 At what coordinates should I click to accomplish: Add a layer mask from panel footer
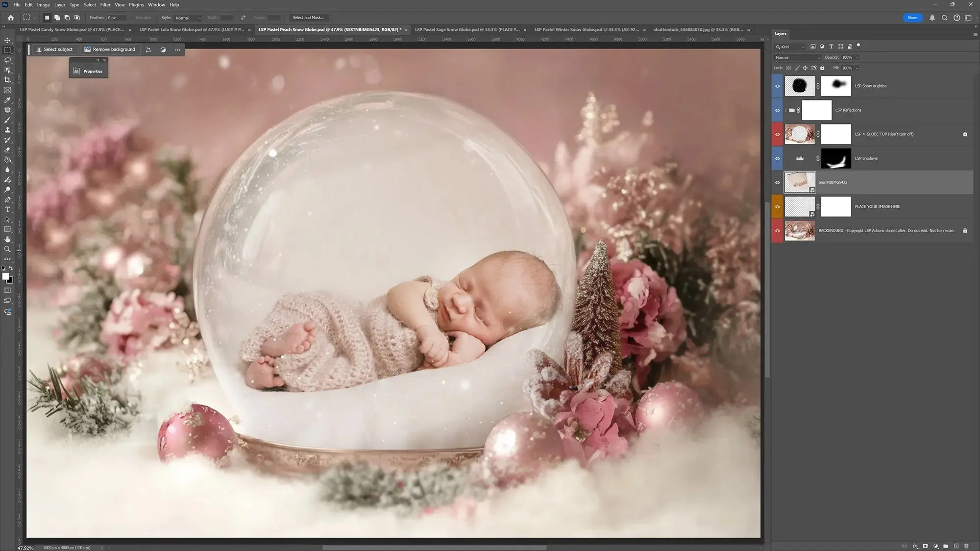tap(925, 546)
